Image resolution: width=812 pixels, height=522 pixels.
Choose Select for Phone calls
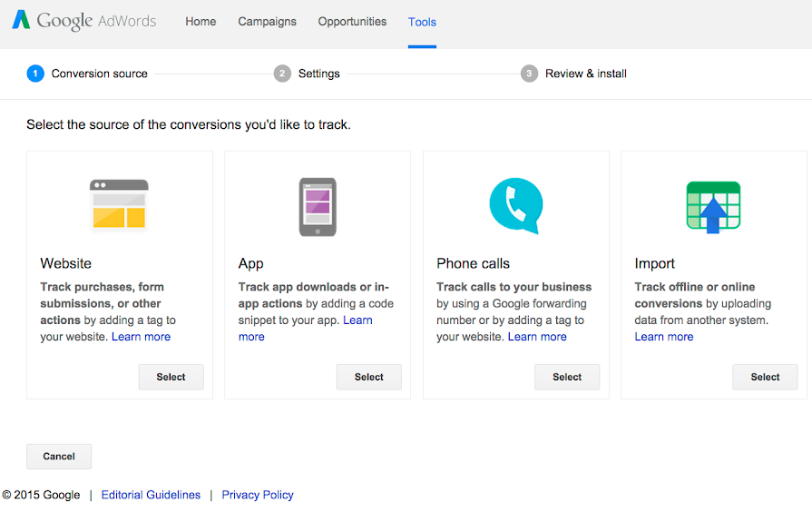tap(567, 377)
